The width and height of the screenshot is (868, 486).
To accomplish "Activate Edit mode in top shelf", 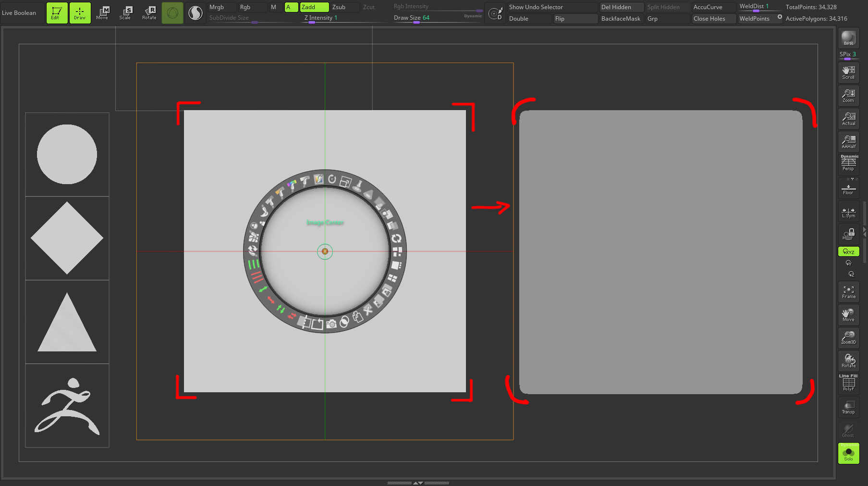I will [57, 13].
